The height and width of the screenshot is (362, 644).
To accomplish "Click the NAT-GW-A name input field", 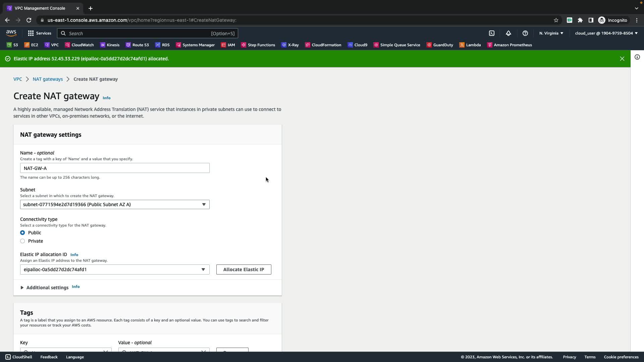I will point(115,168).
